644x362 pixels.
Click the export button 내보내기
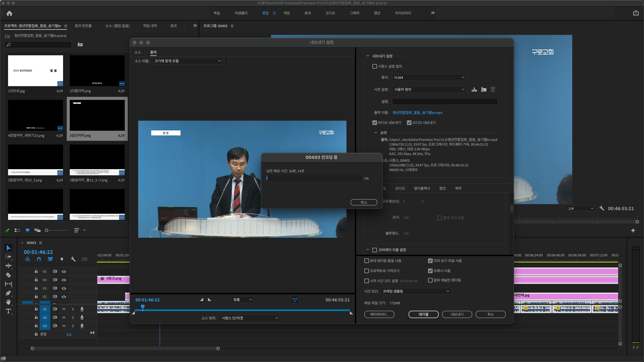click(457, 314)
